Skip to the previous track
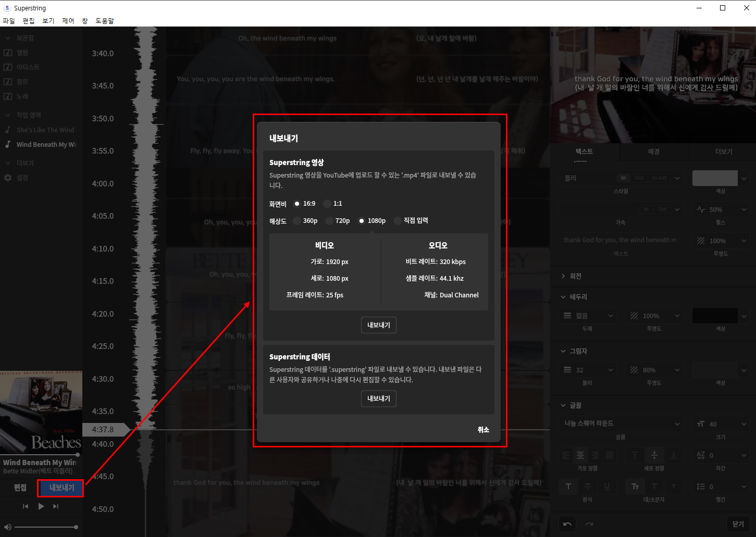Viewport: 756px width, 537px height. tap(26, 506)
